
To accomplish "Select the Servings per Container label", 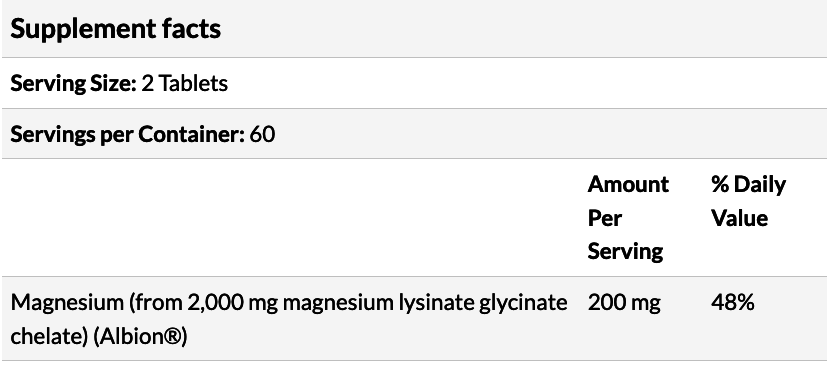I will 127,135.
